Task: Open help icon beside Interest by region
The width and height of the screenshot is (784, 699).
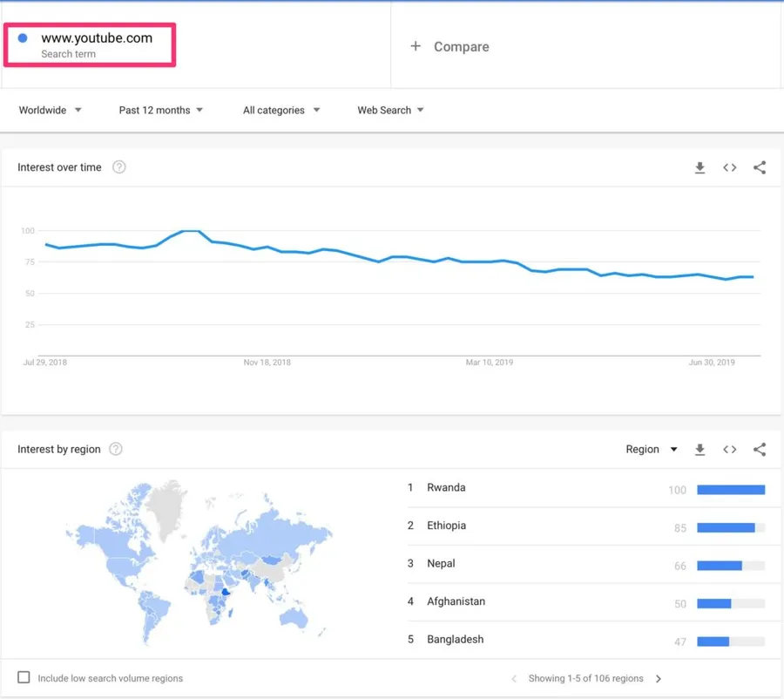Action: tap(116, 450)
